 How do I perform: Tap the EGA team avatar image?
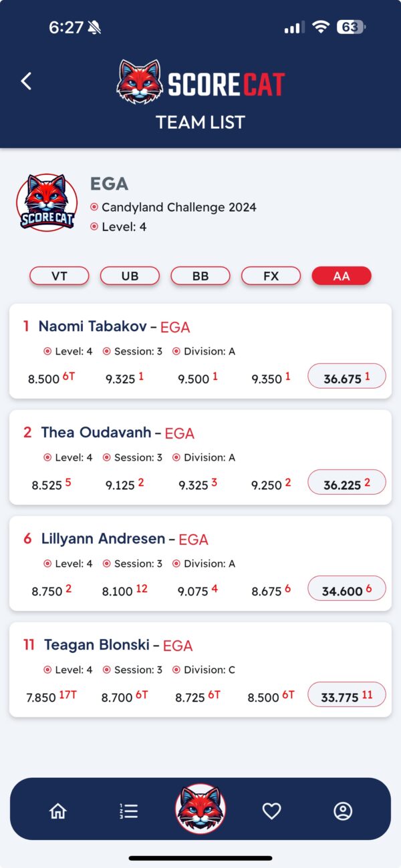pos(47,203)
